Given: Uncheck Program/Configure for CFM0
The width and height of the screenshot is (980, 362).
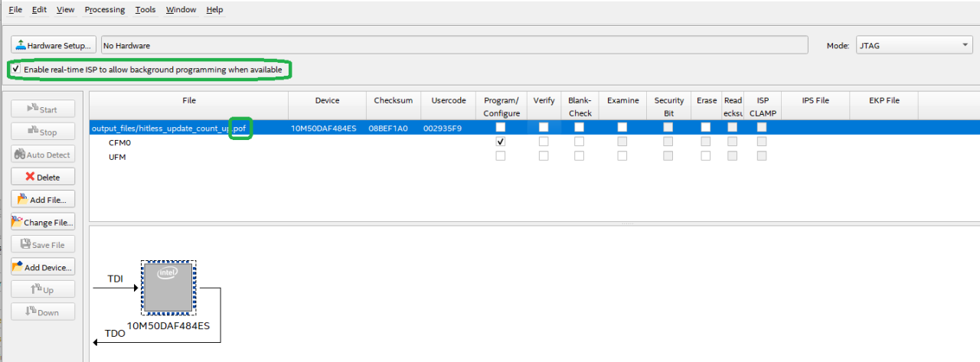Looking at the screenshot, I should coord(501,142).
